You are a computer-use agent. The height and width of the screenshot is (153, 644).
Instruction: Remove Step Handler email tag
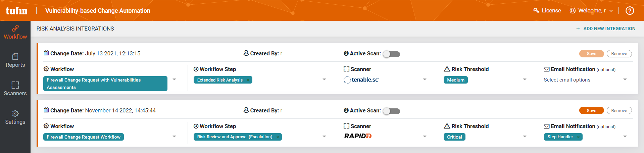tap(578, 137)
